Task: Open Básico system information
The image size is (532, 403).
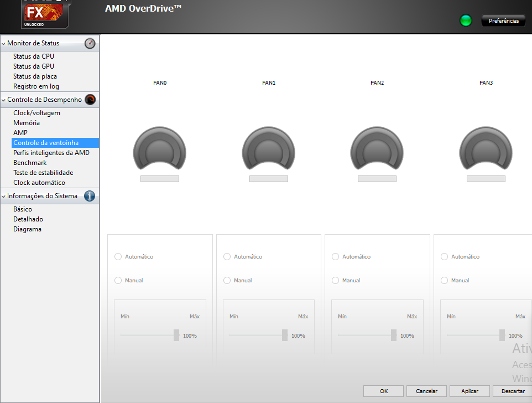Action: pyautogui.click(x=22, y=209)
